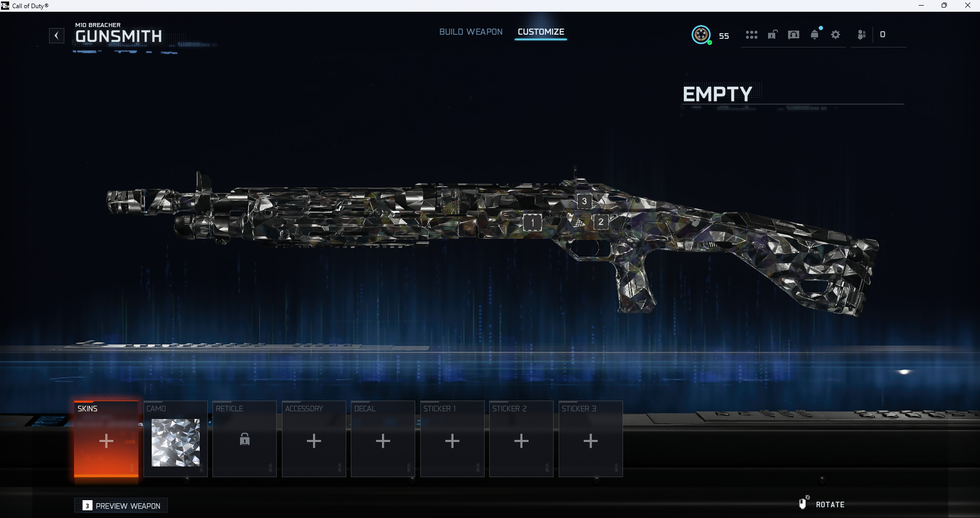This screenshot has height=518, width=980.
Task: Add a decal in Decal slot
Action: 383,440
